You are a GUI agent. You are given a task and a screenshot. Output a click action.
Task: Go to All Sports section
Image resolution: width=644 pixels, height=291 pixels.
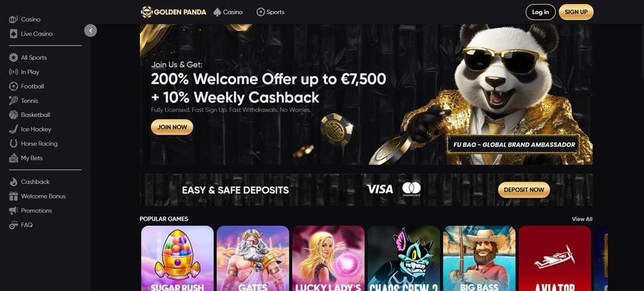(28, 57)
